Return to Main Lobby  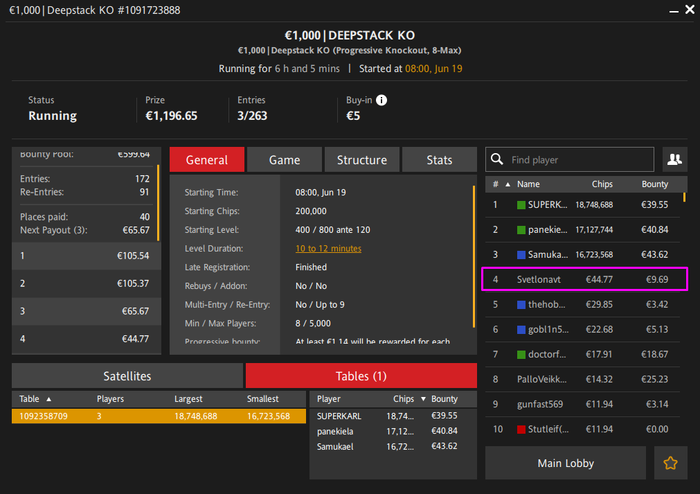(x=566, y=463)
